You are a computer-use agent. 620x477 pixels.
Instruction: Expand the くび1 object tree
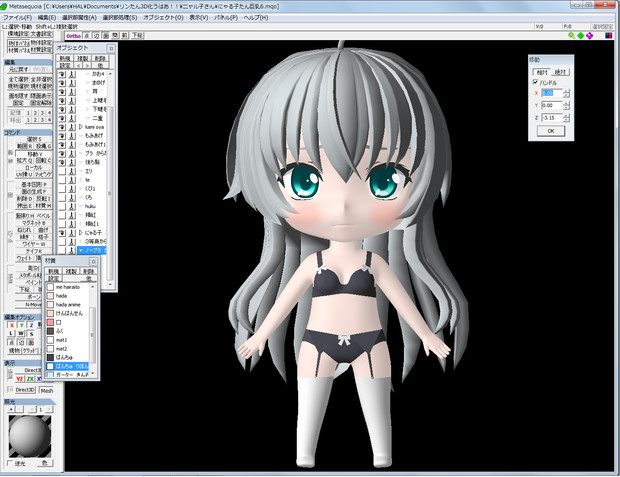pos(81,189)
